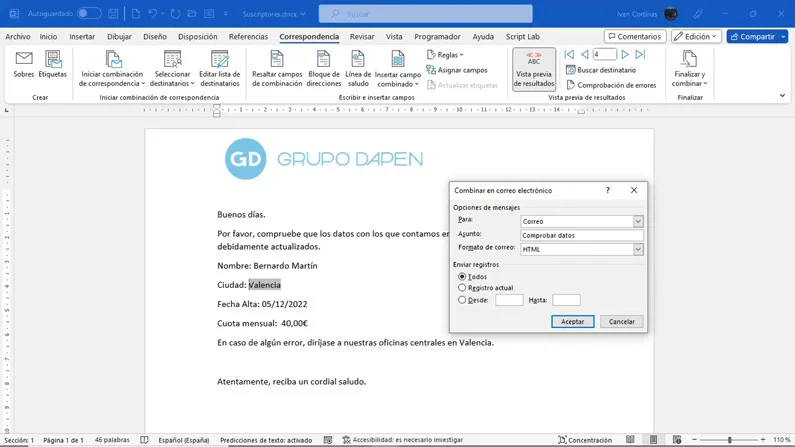
Task: Switch to the Insertar tab
Action: 82,36
